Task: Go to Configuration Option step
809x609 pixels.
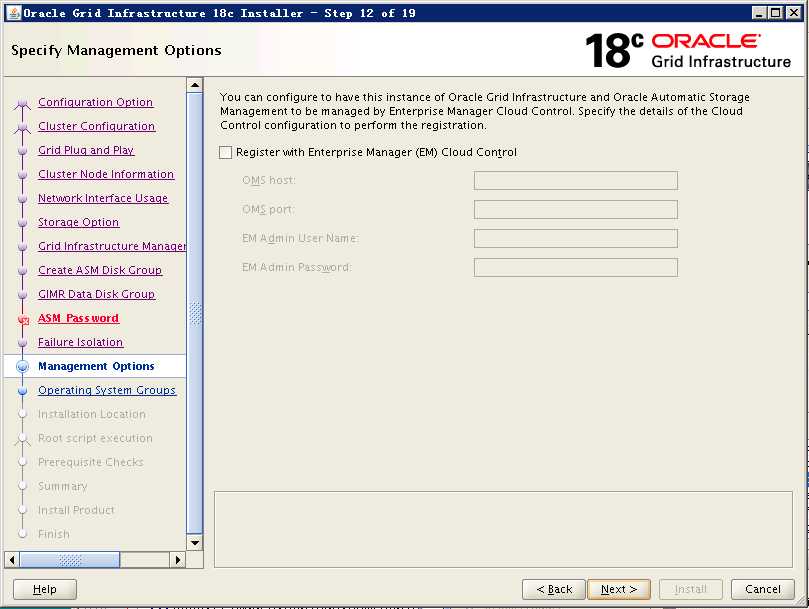Action: tap(95, 102)
